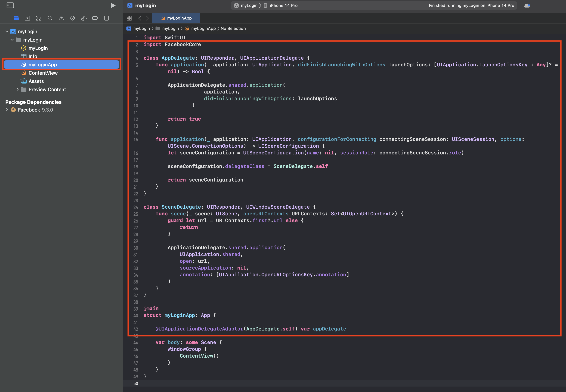Image resolution: width=566 pixels, height=392 pixels.
Task: Click the myLoginApp breadcrumb item
Action: tap(203, 28)
